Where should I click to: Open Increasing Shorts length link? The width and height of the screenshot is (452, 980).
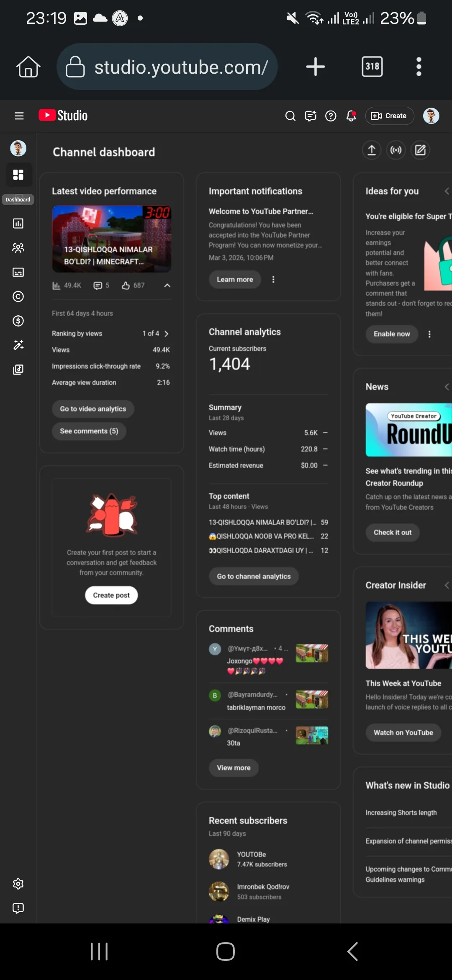click(401, 812)
